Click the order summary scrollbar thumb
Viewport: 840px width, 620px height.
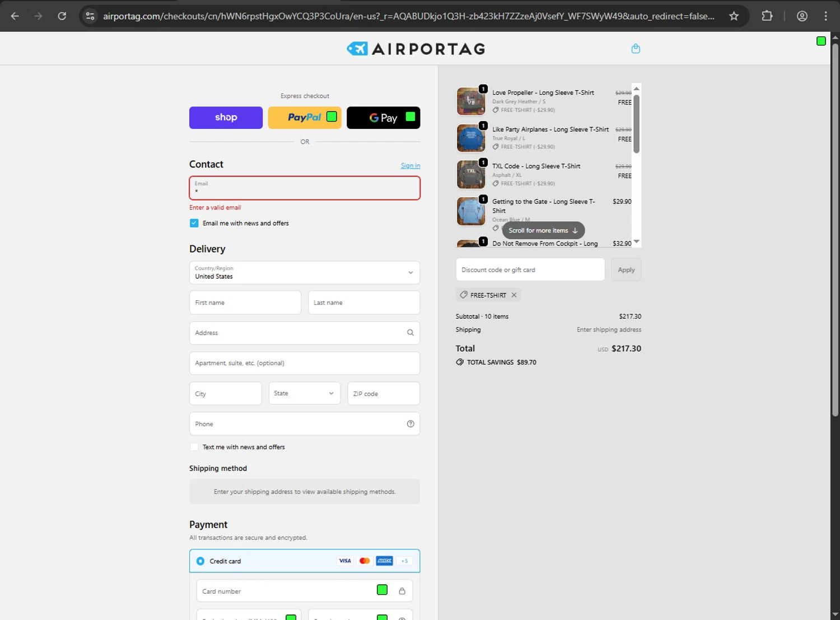pyautogui.click(x=636, y=124)
